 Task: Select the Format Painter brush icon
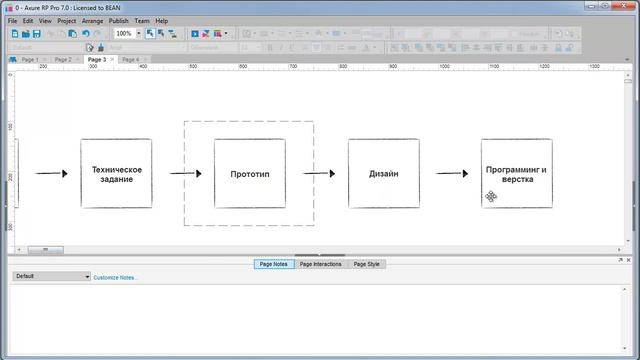pos(101,48)
